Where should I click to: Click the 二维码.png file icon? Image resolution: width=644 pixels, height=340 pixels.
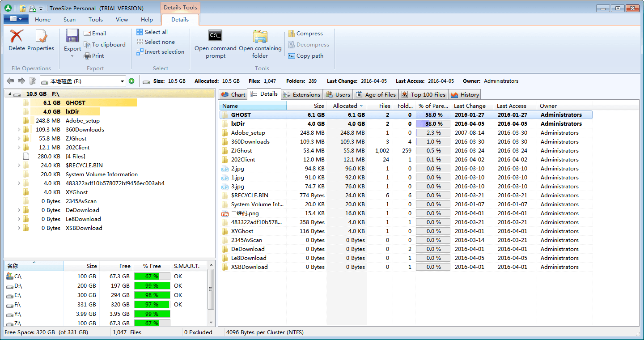coord(225,213)
